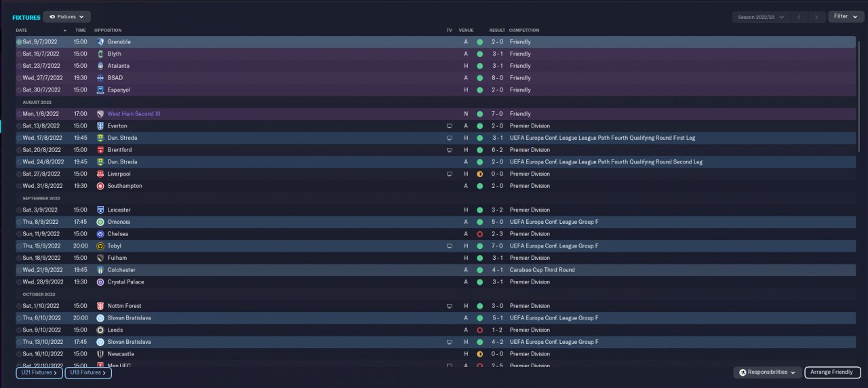
Task: Click the orange draw indicator for Newcastle
Action: [x=479, y=354]
